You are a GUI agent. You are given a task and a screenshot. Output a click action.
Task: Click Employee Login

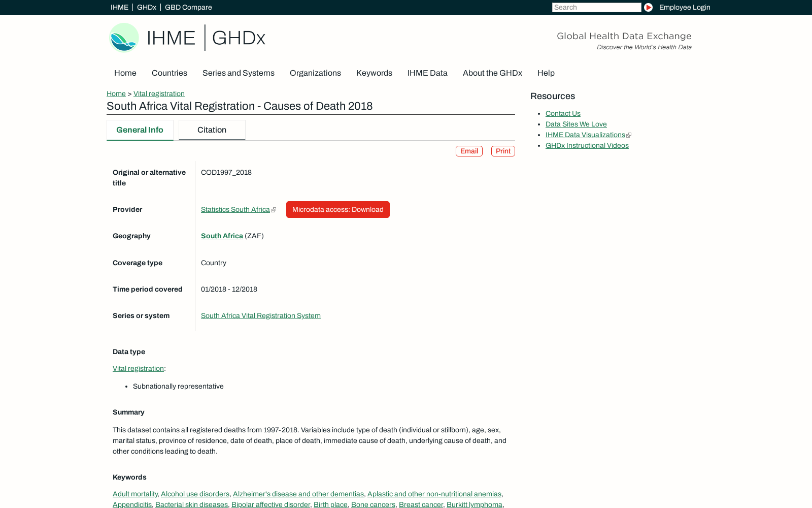click(685, 7)
